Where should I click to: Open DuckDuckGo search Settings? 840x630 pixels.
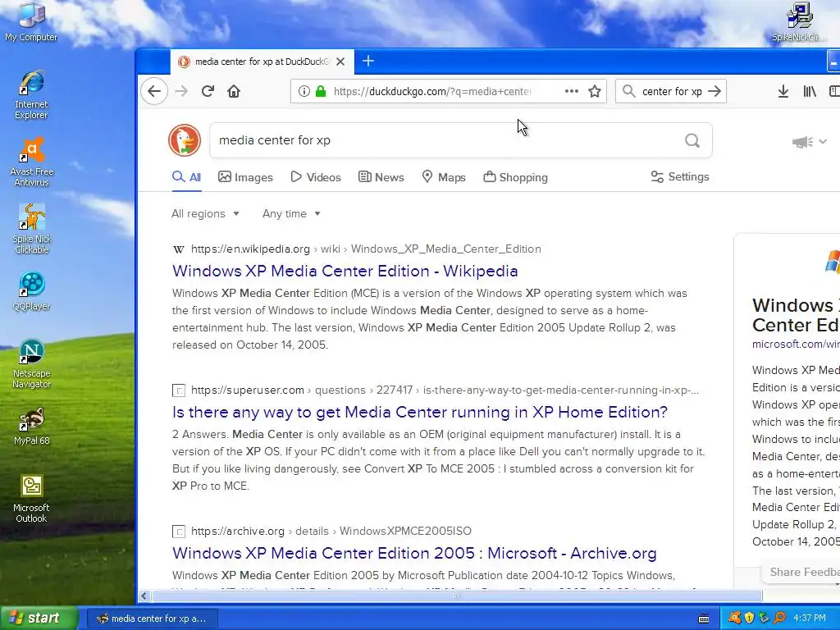tap(679, 177)
